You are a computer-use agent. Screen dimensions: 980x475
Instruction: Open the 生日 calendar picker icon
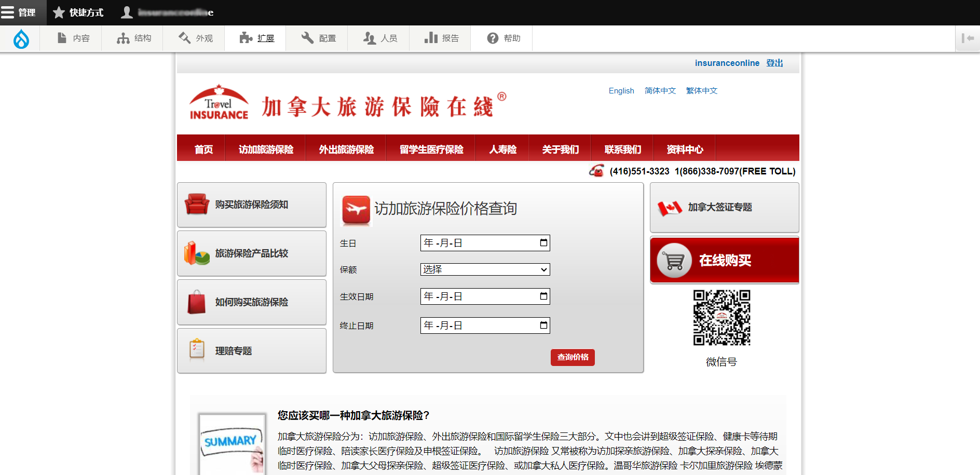[x=543, y=242]
